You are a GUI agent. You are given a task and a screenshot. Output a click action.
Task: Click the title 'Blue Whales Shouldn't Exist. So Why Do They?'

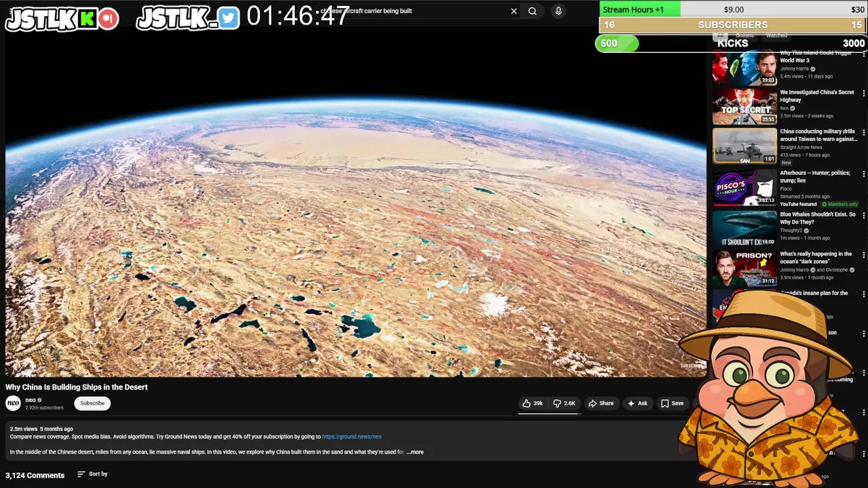818,218
